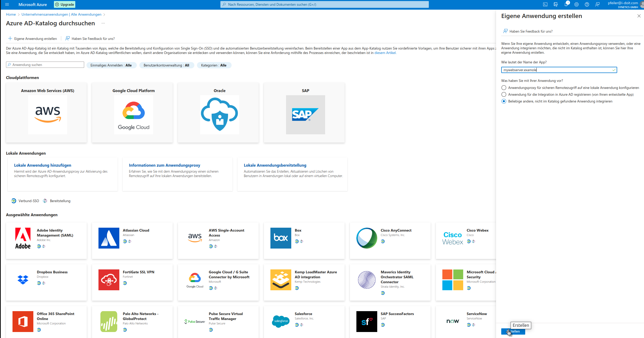Select the SAP cloud platform tile
Image resolution: width=644 pixels, height=338 pixels.
pos(304,113)
